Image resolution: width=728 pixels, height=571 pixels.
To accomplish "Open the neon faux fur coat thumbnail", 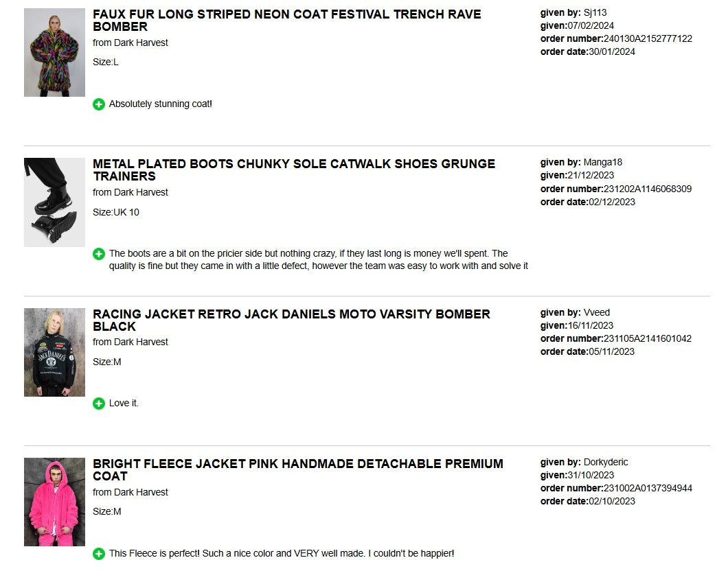I will click(54, 52).
